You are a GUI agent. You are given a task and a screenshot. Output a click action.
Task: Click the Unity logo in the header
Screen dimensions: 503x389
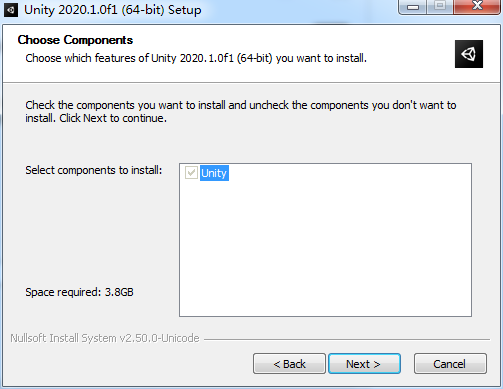469,54
